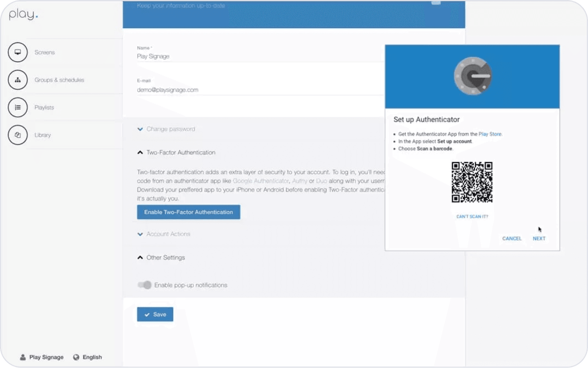Open the Library icon in sidebar
Screen dimensions: 588x368
click(x=18, y=135)
